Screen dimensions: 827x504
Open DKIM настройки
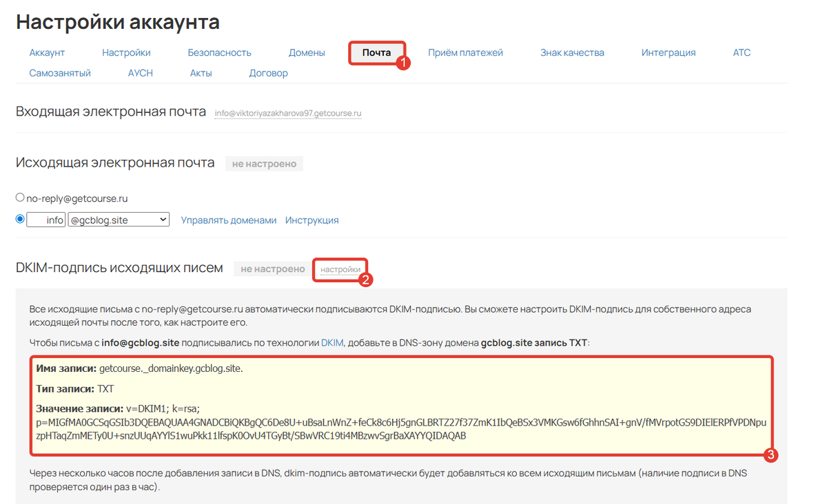coord(340,269)
